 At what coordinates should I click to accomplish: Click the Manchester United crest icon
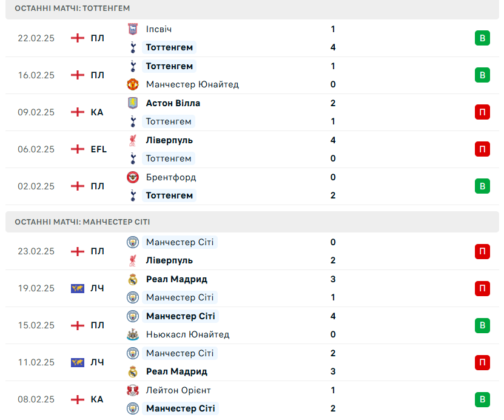point(133,84)
